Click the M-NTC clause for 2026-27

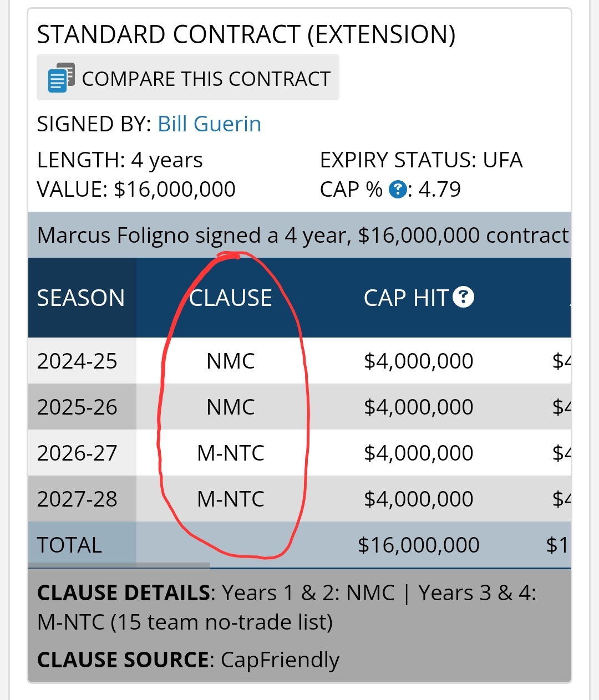(231, 453)
